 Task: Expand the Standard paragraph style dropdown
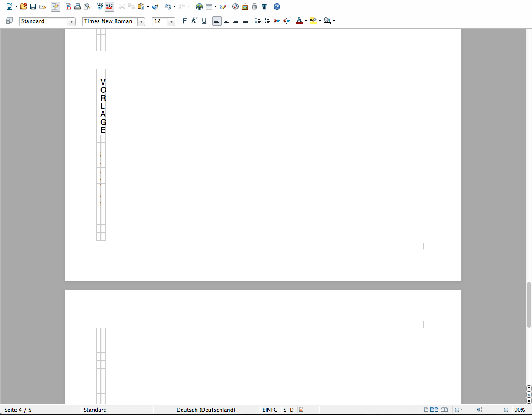click(71, 21)
